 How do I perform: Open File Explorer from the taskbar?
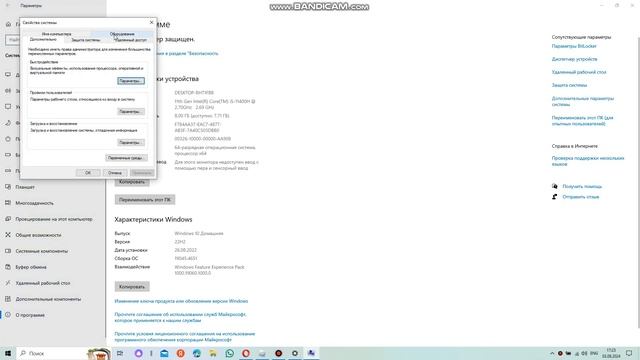(x=213, y=353)
